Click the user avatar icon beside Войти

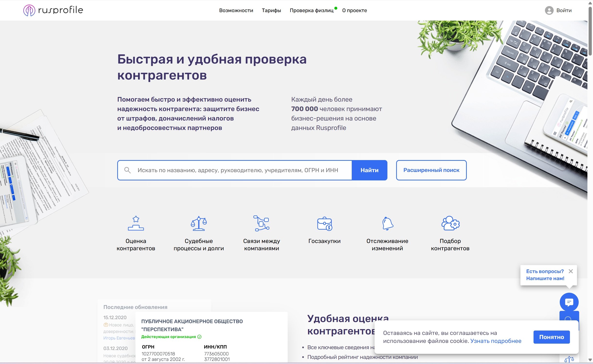point(549,10)
